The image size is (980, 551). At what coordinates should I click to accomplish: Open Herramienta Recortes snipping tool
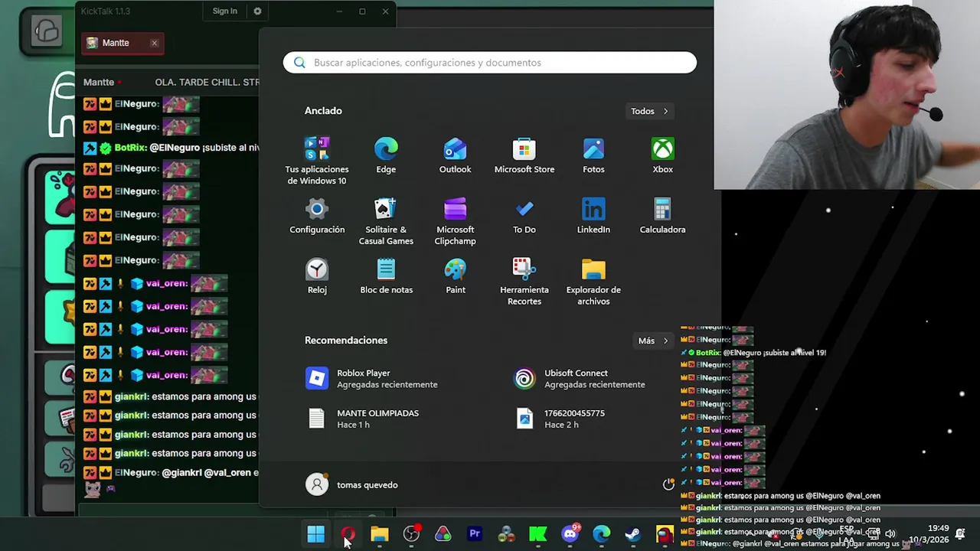524,282
